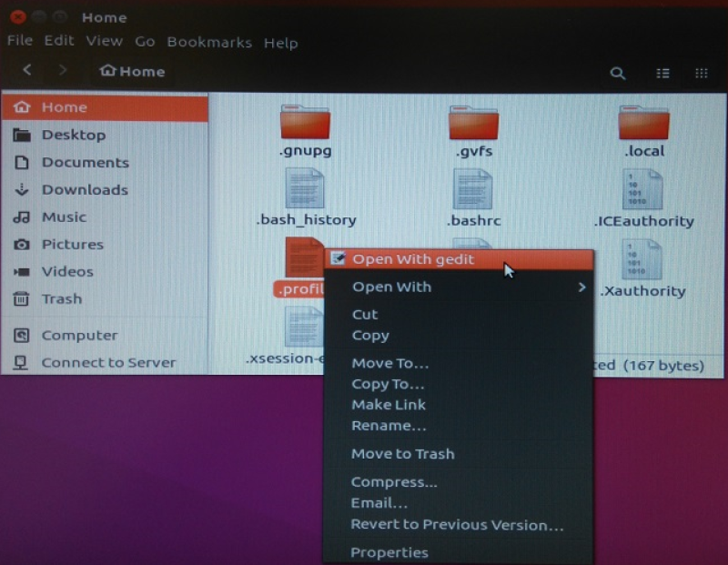Select Connect to Server in sidebar
Screen dimensions: 728x565
[x=105, y=362]
